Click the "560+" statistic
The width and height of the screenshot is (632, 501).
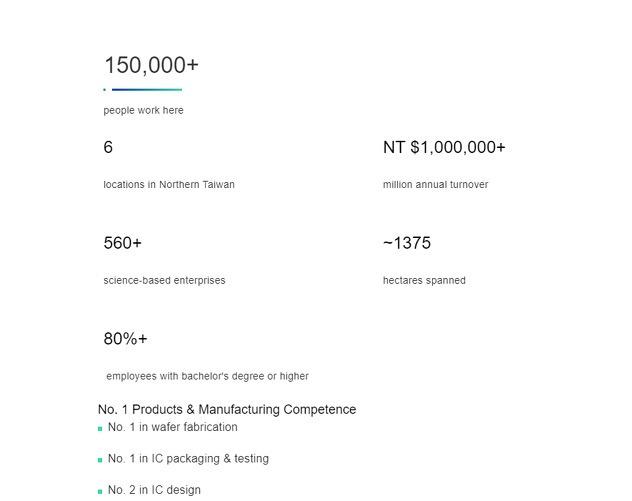coord(123,244)
